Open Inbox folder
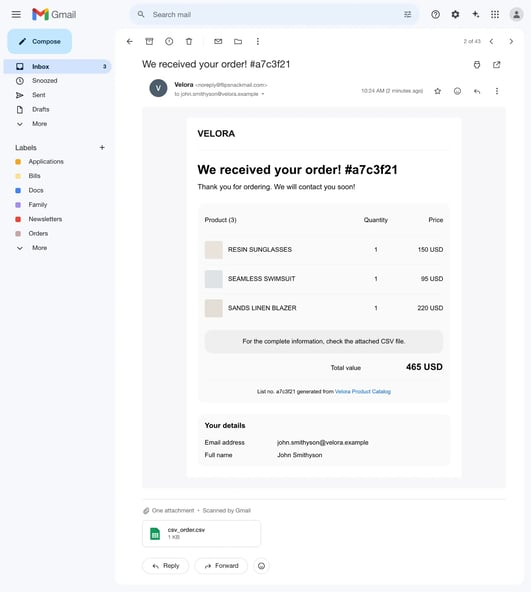The image size is (531, 592). [57, 66]
